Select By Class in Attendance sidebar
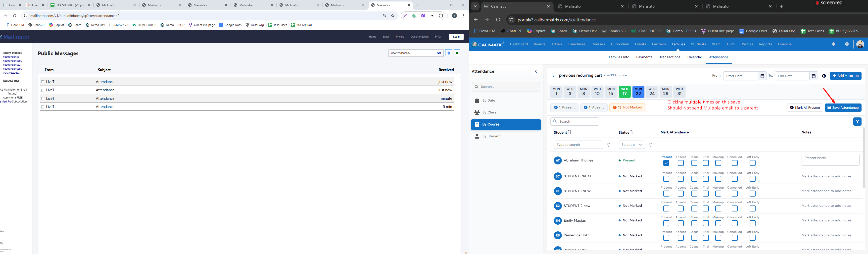Screen dimensions: 868x254 click(x=506, y=112)
